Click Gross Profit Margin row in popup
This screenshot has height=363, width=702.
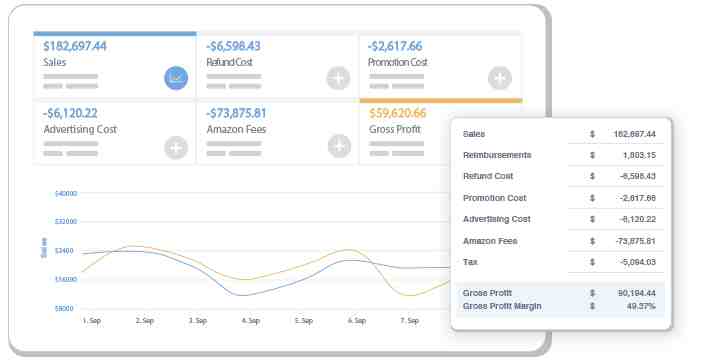click(560, 306)
